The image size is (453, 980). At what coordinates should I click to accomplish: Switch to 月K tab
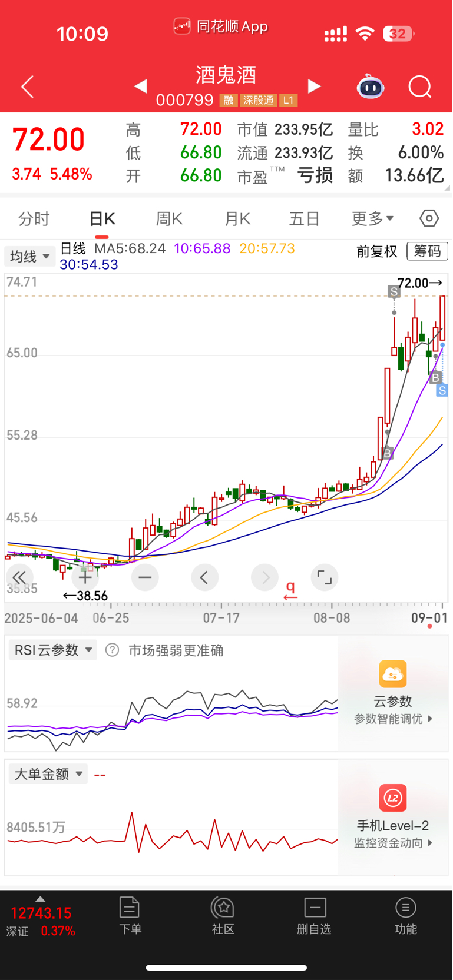click(237, 219)
